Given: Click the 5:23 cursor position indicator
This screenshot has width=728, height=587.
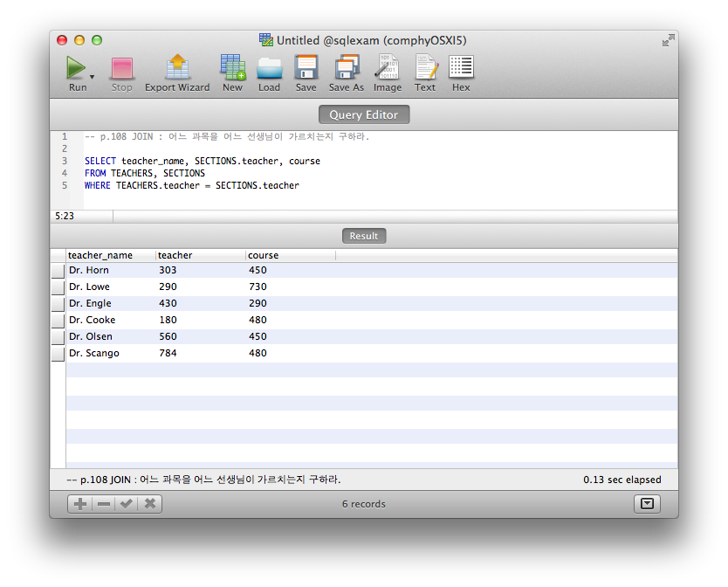Looking at the screenshot, I should tap(65, 216).
